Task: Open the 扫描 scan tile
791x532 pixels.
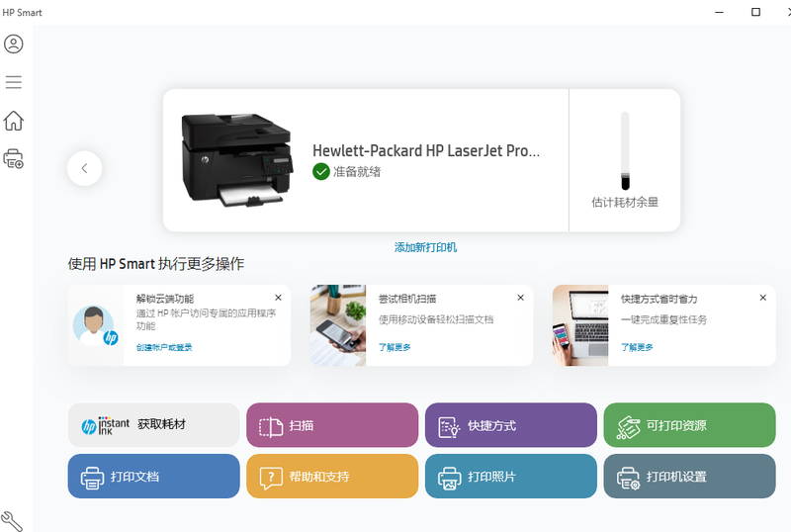Action: pos(332,425)
